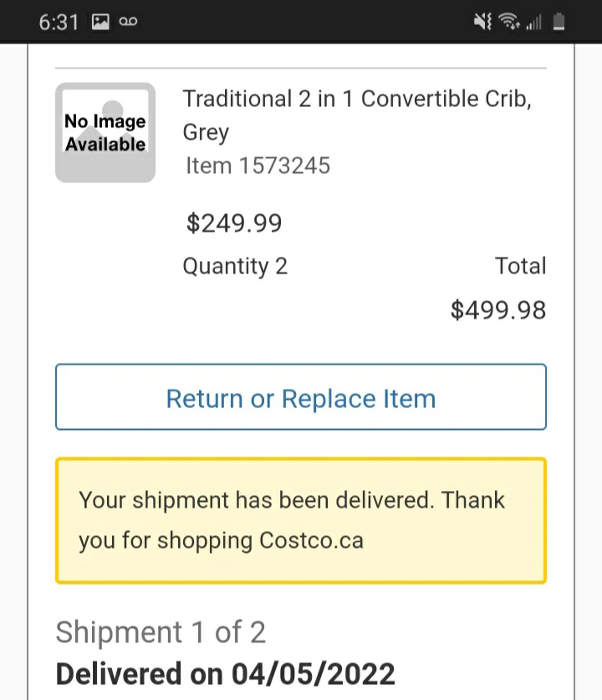Tap the battery status icon
This screenshot has height=700, width=602.
559,23
